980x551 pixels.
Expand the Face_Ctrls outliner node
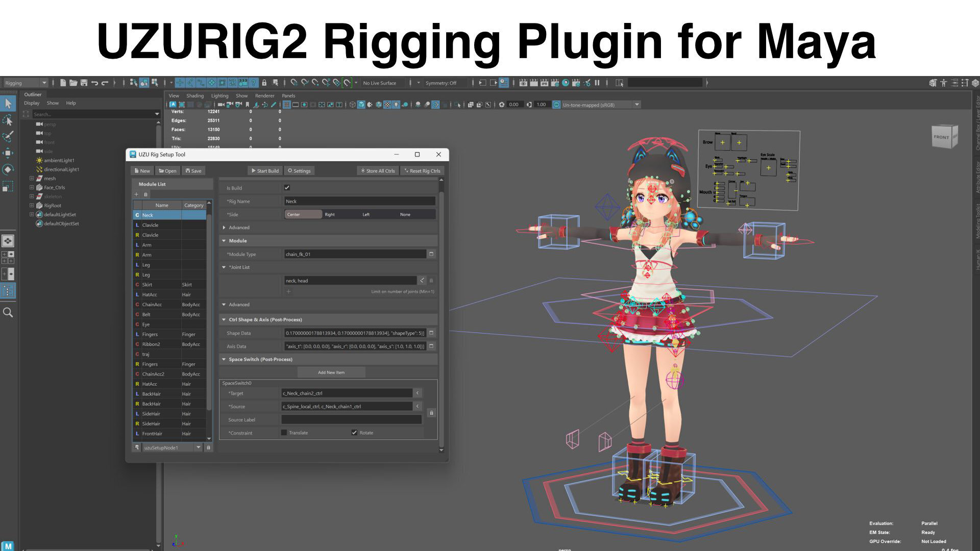pos(32,187)
